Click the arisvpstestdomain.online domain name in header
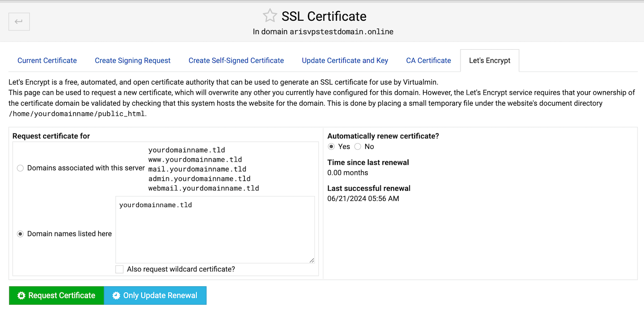Viewport: 644px width, 311px height. coord(341,32)
